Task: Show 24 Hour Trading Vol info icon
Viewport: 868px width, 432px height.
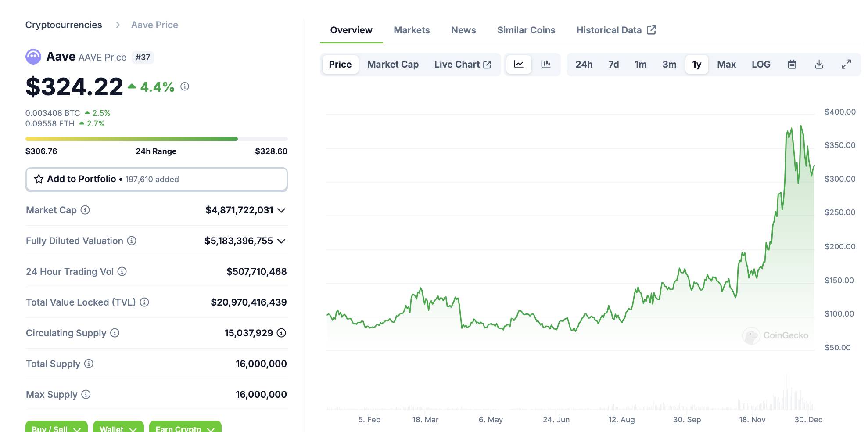Action: (x=122, y=271)
